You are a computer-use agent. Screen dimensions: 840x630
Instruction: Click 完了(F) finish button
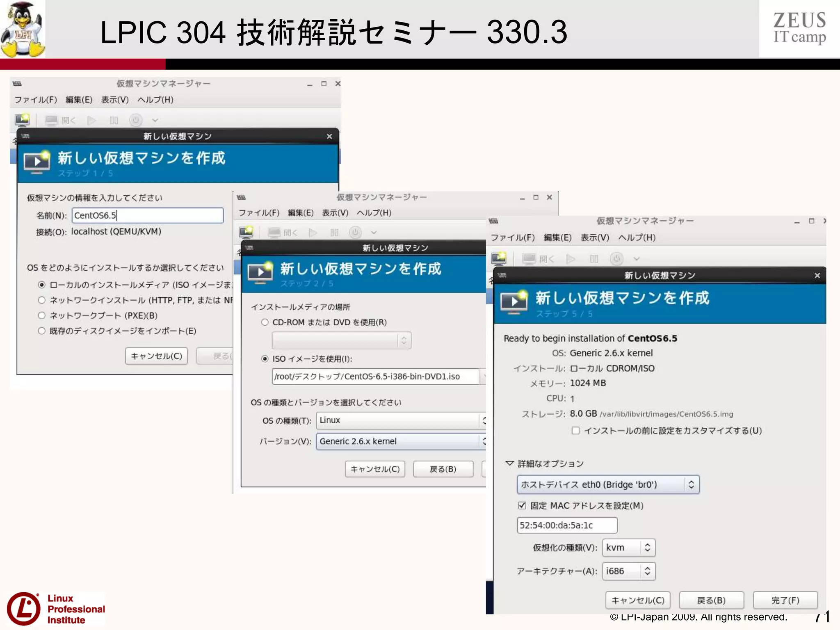(785, 600)
